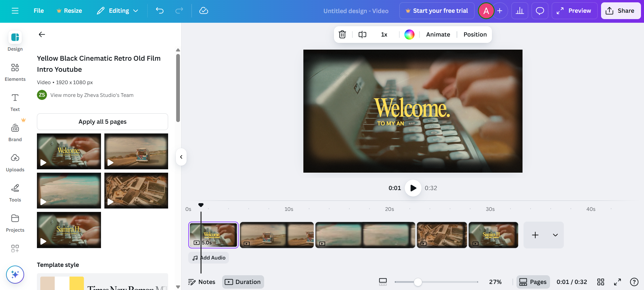Expand the Editing mode dropdown
Image resolution: width=644 pixels, height=290 pixels.
(x=117, y=11)
